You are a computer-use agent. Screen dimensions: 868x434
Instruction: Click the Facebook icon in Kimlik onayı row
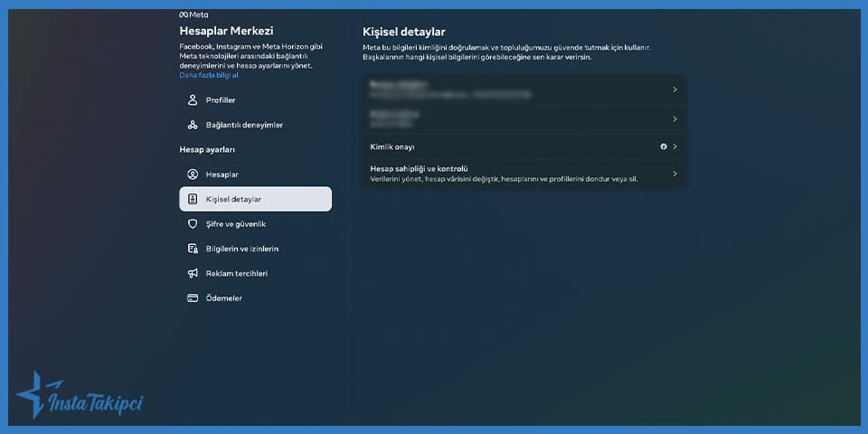tap(664, 146)
